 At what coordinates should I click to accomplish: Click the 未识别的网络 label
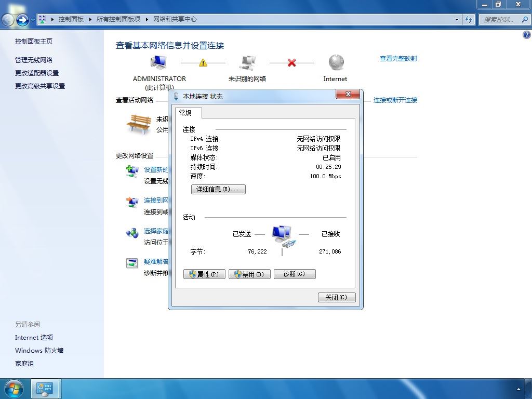pos(247,79)
